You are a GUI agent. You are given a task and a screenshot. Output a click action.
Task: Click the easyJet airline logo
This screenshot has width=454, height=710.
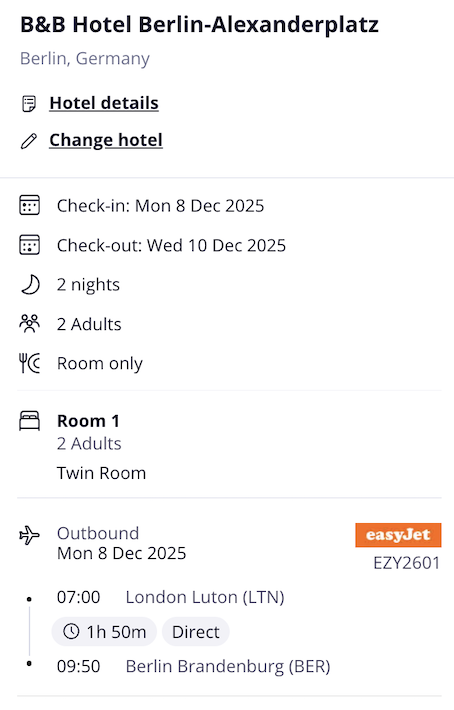pyautogui.click(x=398, y=535)
